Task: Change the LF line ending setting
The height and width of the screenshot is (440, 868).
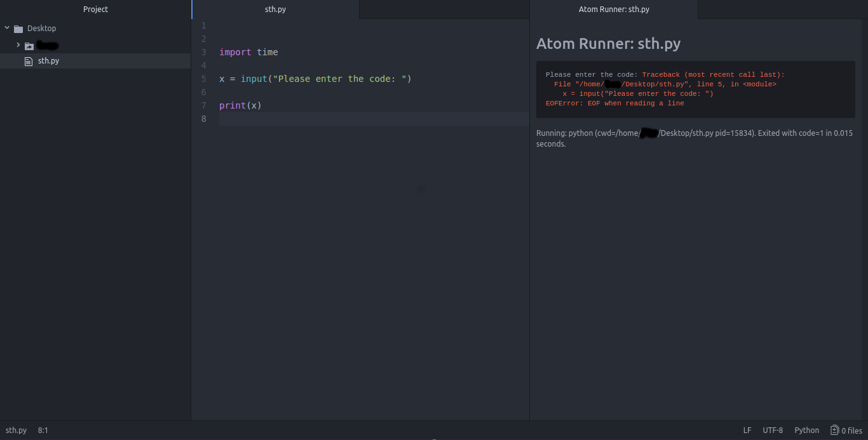Action: pyautogui.click(x=747, y=430)
